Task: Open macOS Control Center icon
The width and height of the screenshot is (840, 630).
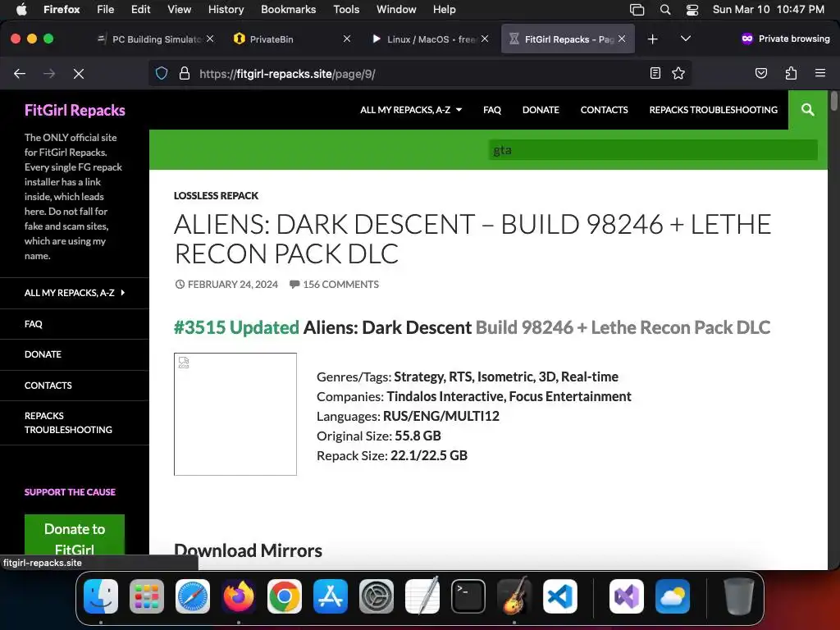Action: pos(692,10)
